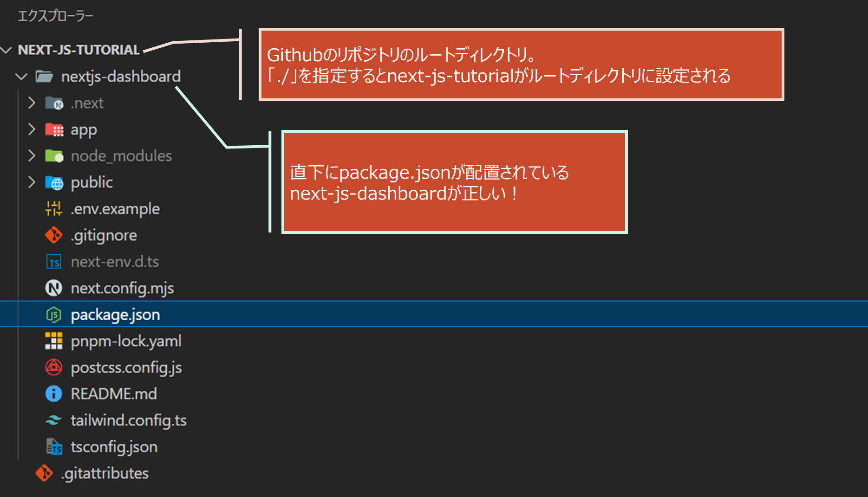The width and height of the screenshot is (868, 497).
Task: Click the .env.example settings sliders icon
Action: point(54,208)
